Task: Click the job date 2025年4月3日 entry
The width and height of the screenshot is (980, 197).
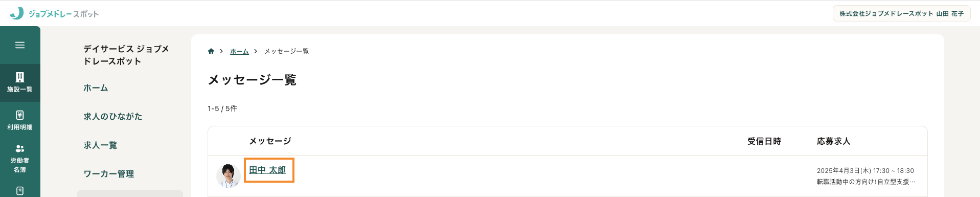Action: (865, 171)
